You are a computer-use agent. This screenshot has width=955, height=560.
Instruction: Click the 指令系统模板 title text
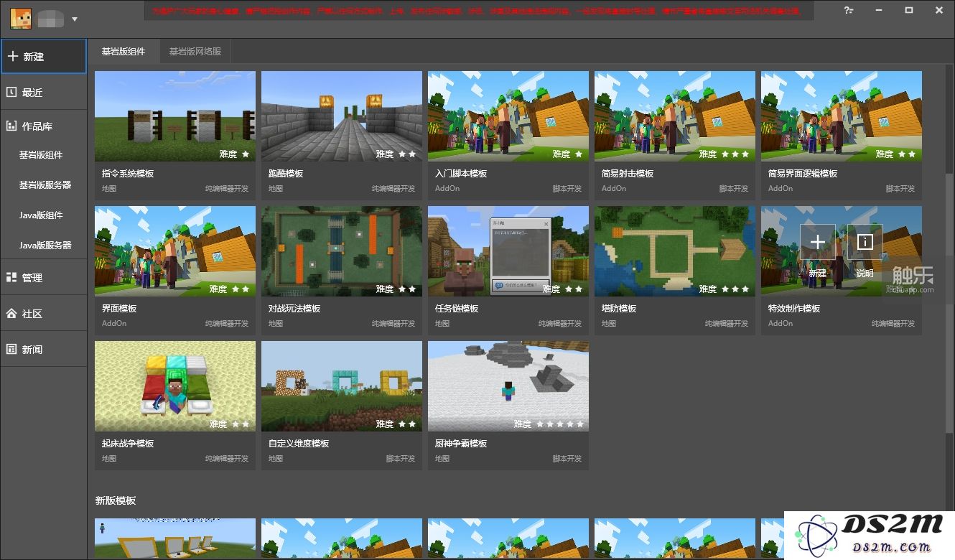click(x=128, y=174)
